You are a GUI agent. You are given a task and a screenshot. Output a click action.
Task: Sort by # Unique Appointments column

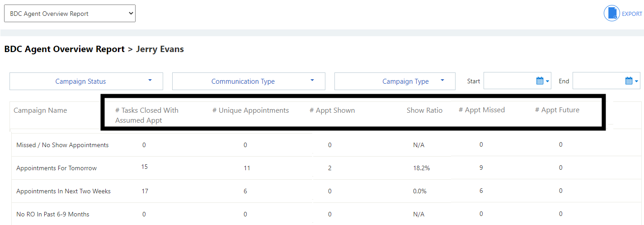click(x=250, y=110)
